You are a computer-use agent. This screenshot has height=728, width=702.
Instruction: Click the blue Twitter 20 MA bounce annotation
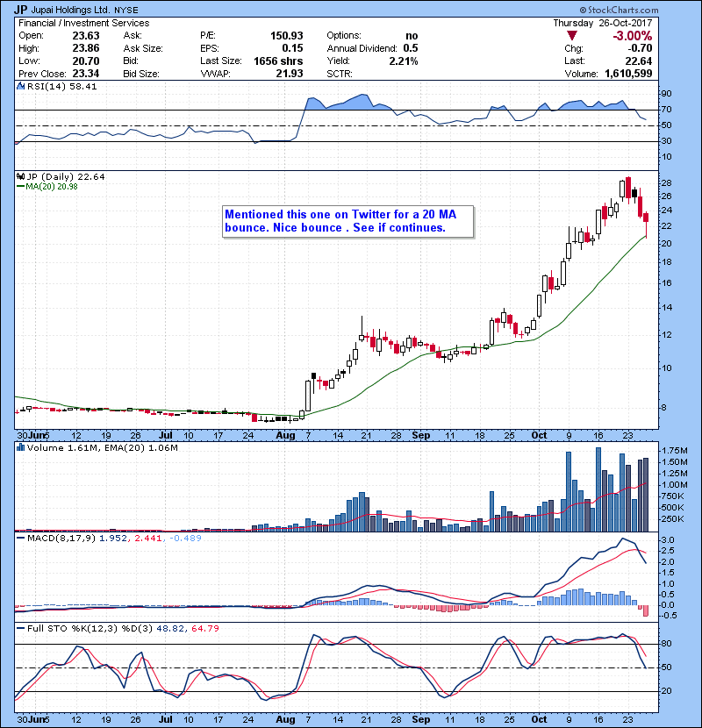click(x=348, y=221)
